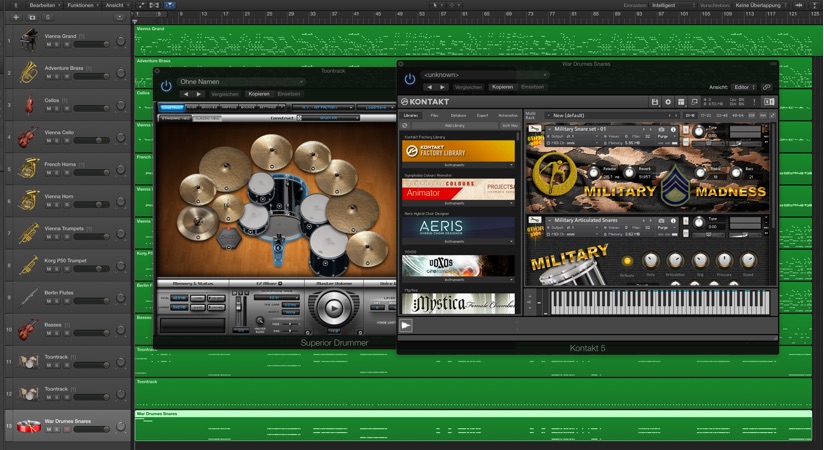This screenshot has height=450, width=824.
Task: Click Superior Drummer Construct tab
Action: pos(171,107)
